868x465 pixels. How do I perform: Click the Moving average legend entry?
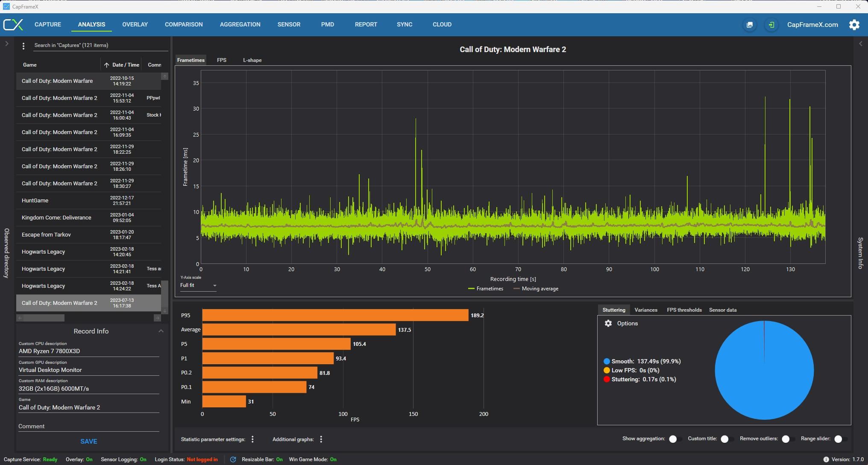click(536, 289)
